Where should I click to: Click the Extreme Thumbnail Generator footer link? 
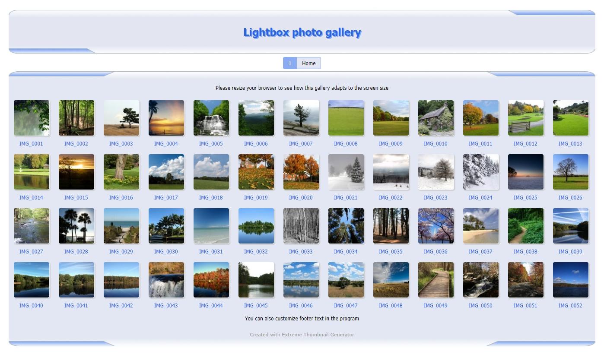(318, 335)
